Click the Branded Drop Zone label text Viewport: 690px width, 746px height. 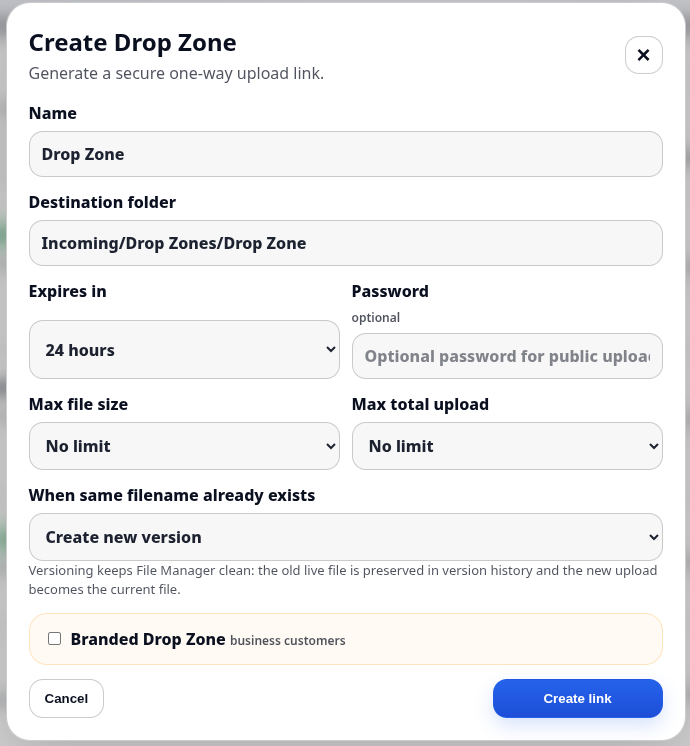[148, 639]
